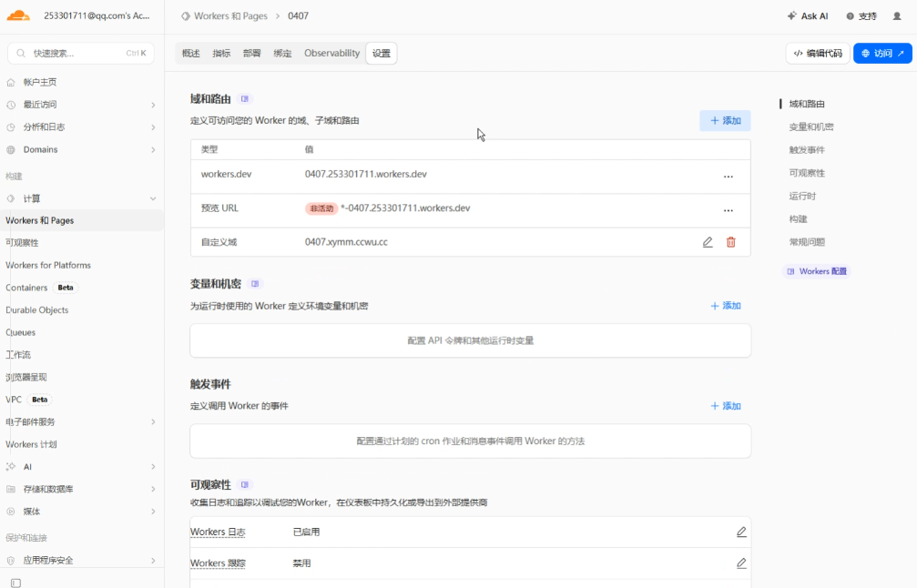The image size is (917, 588).
Task: Add a variable under 变量和机密
Action: point(726,306)
